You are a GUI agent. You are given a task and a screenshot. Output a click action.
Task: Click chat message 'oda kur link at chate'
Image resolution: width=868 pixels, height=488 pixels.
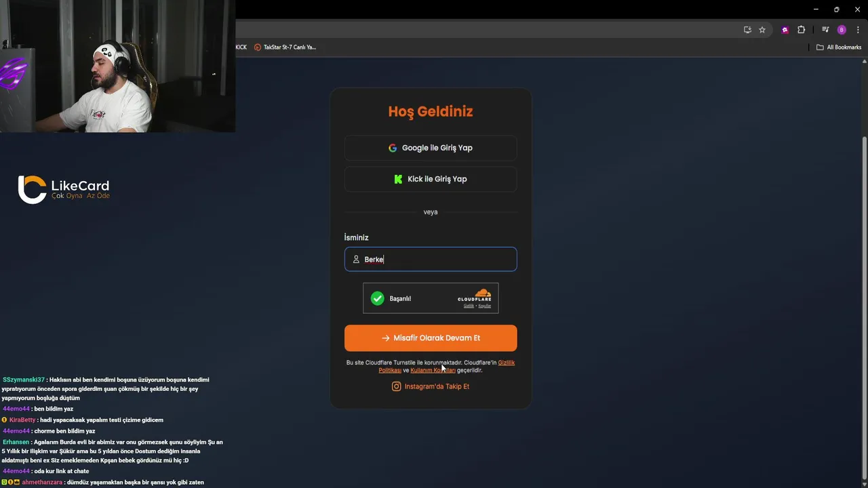tap(62, 471)
